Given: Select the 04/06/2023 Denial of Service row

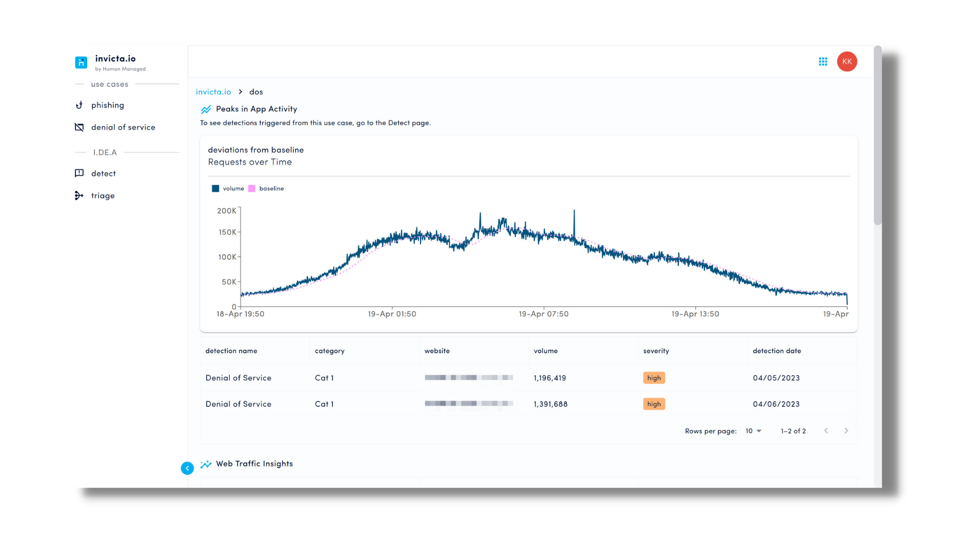Looking at the screenshot, I should point(528,404).
